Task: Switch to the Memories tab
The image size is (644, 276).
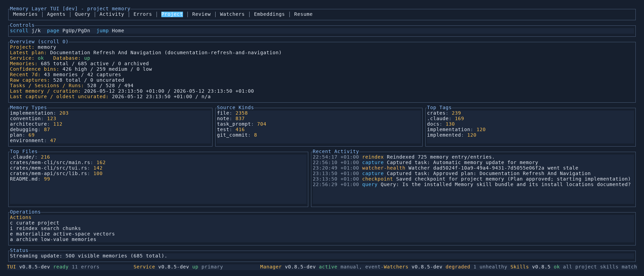Action: click(25, 14)
